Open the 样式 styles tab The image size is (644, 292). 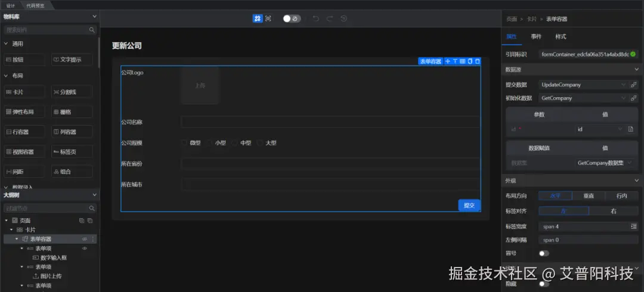pyautogui.click(x=561, y=36)
